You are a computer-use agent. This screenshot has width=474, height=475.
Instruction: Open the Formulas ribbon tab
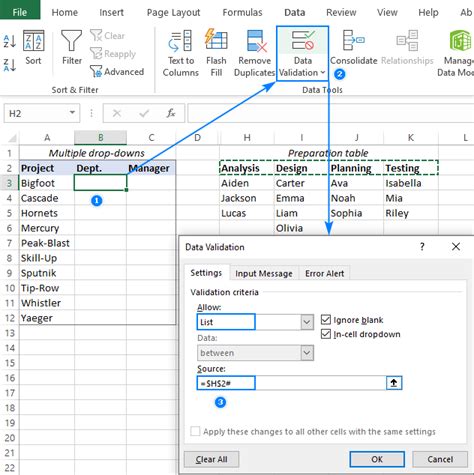242,13
